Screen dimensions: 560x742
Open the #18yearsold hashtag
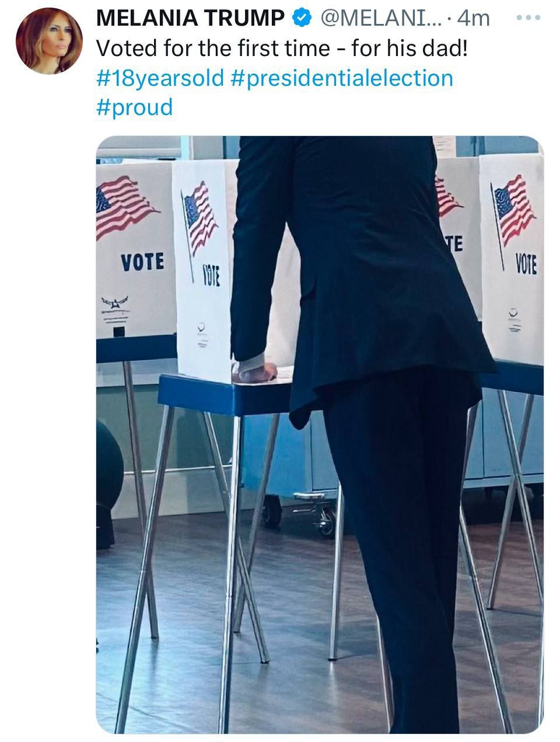(x=160, y=78)
